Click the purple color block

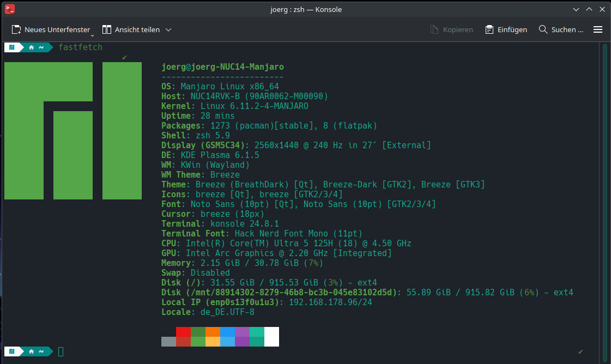243,332
